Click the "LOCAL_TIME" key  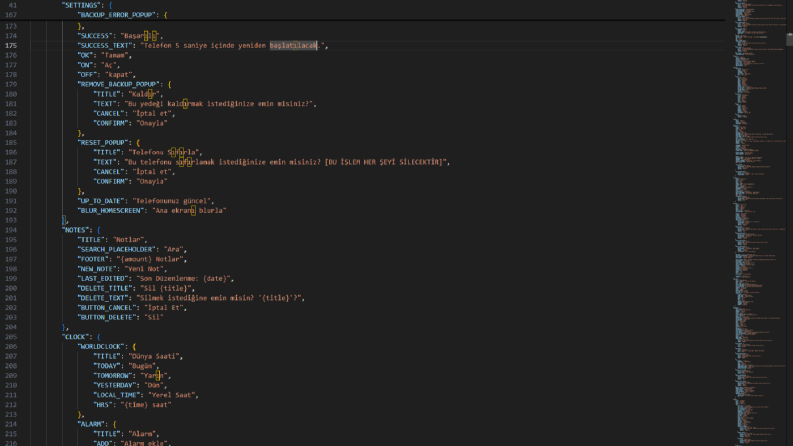(x=117, y=395)
